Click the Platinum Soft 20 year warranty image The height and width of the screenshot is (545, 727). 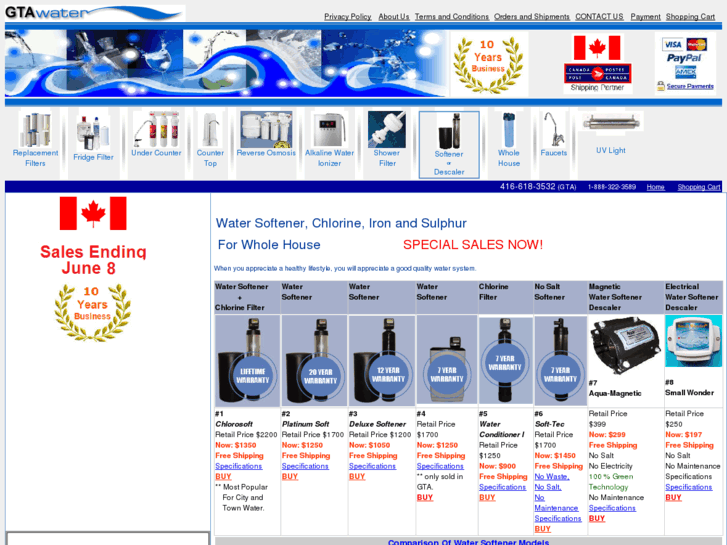pos(314,361)
